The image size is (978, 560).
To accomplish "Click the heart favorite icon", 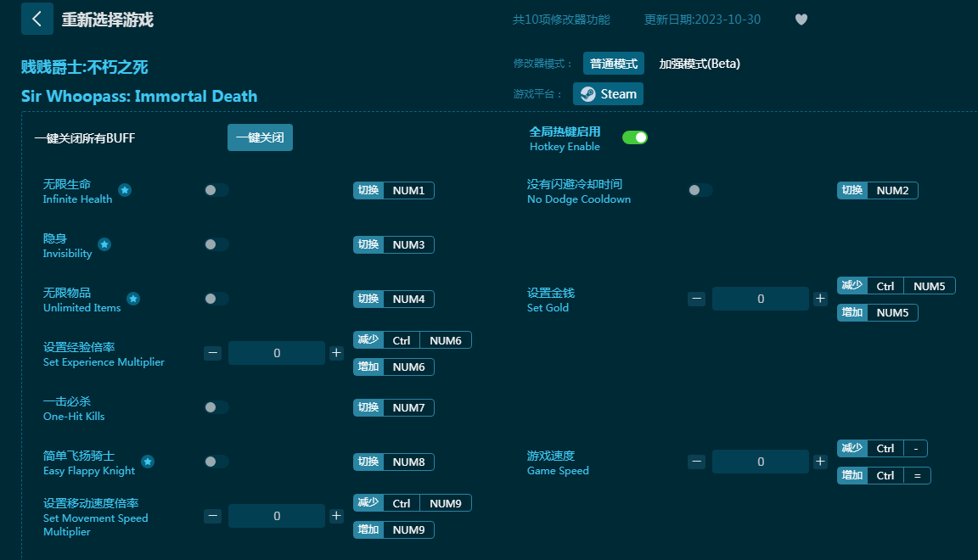I will (801, 20).
